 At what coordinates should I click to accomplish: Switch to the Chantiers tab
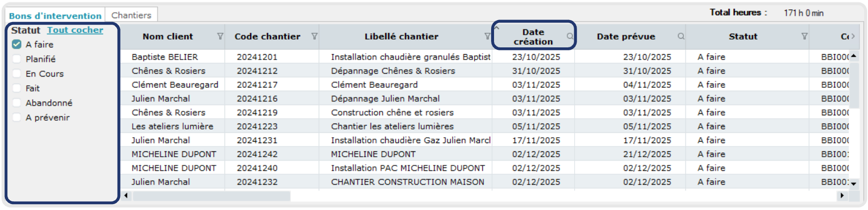[131, 15]
